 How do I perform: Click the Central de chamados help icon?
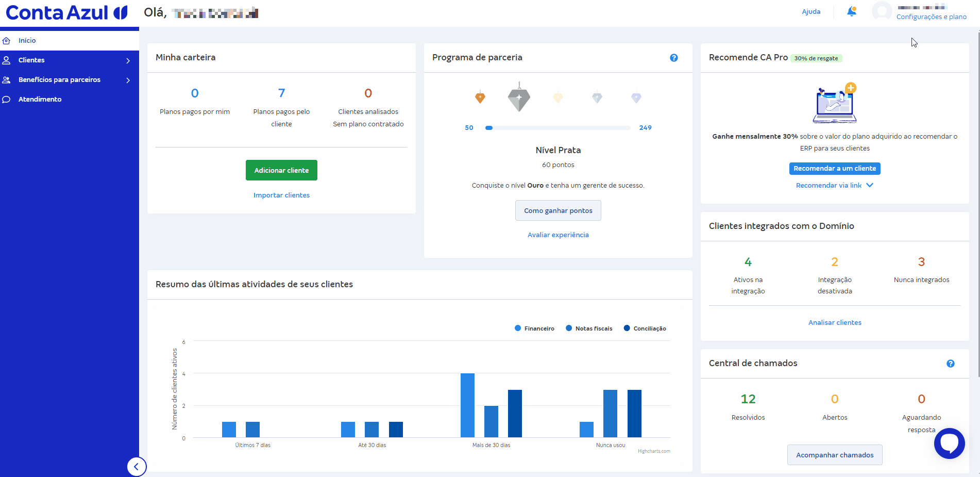click(x=950, y=364)
